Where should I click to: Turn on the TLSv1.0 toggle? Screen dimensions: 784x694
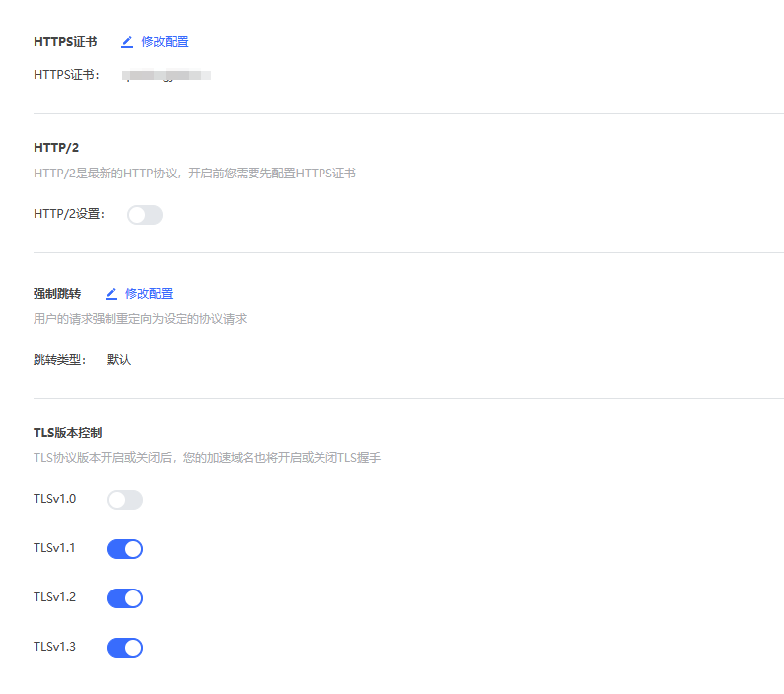point(125,500)
